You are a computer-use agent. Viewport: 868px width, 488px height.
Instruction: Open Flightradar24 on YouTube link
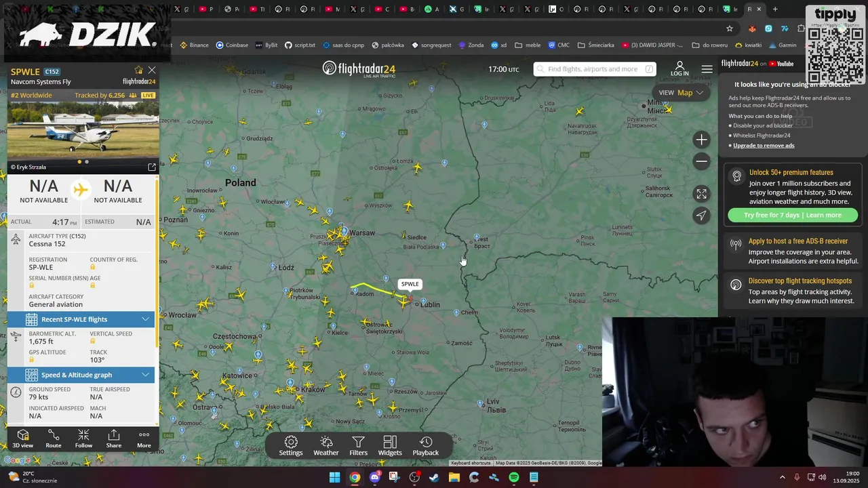757,64
